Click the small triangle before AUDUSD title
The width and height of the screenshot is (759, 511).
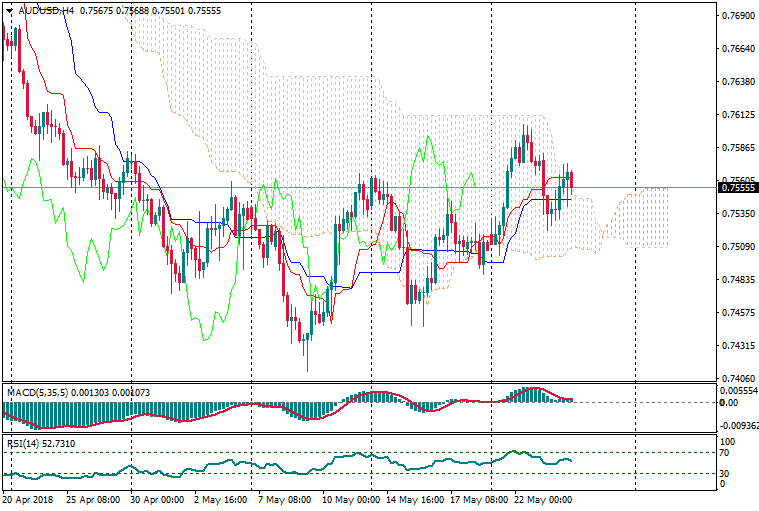coord(9,10)
